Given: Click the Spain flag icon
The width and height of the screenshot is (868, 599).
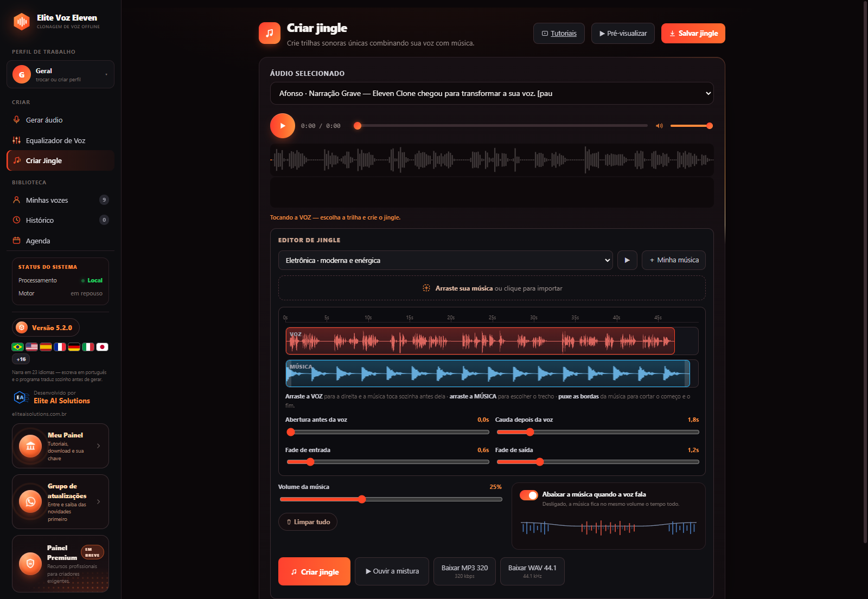Looking at the screenshot, I should [x=46, y=347].
